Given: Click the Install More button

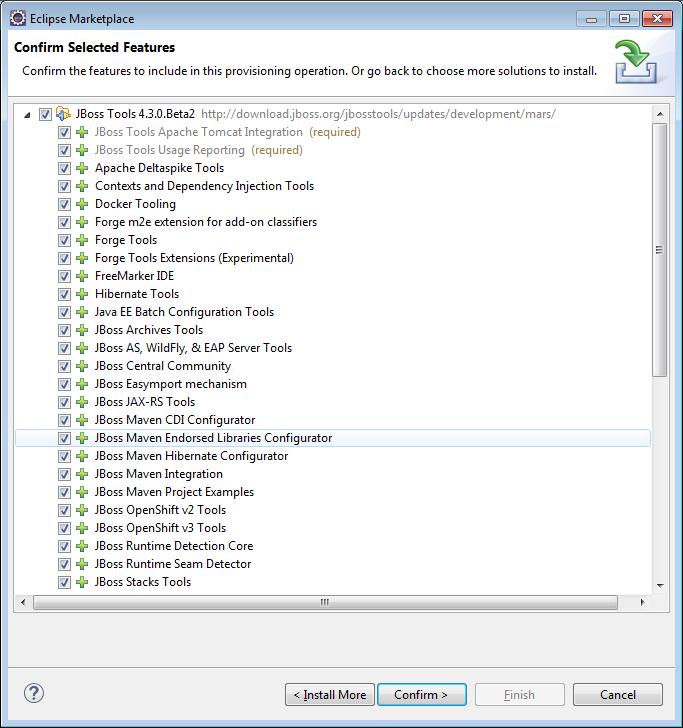Looking at the screenshot, I should (330, 695).
